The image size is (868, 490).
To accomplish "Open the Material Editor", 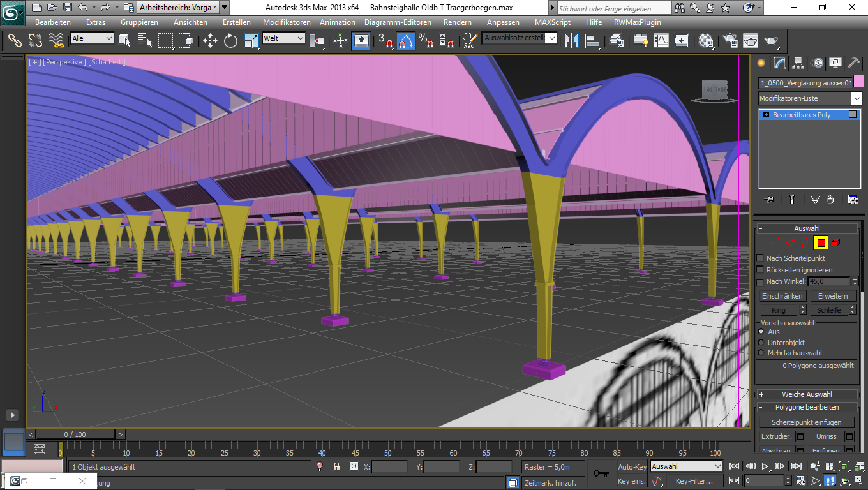I will point(706,41).
